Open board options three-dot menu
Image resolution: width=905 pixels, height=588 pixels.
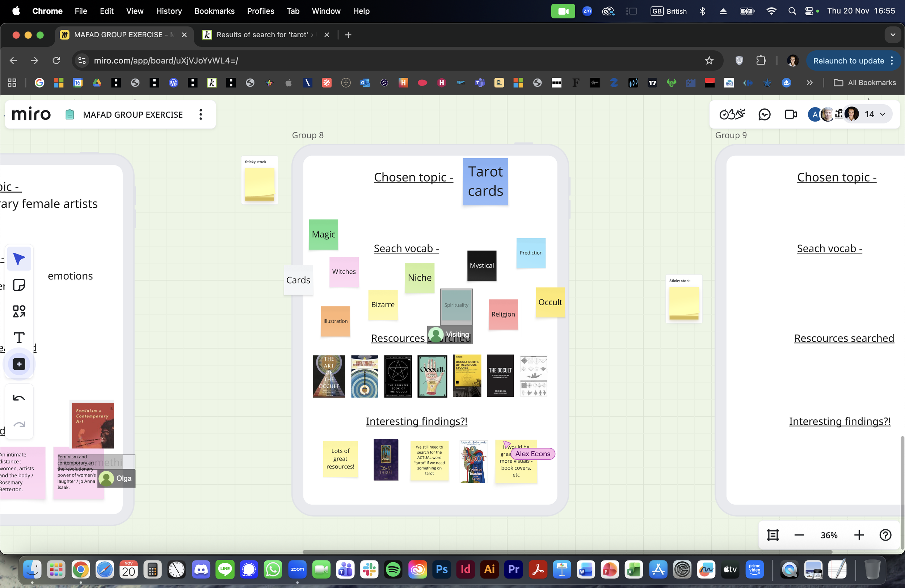[x=201, y=114]
